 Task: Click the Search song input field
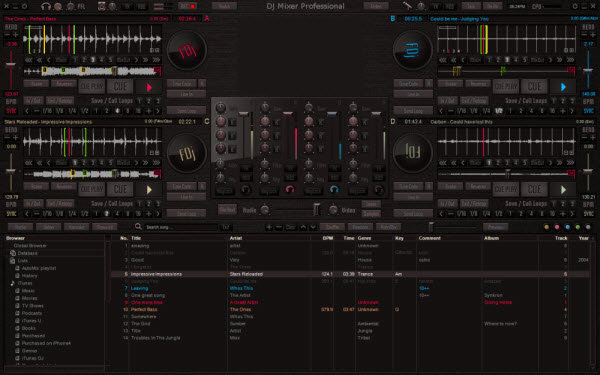pyautogui.click(x=181, y=227)
